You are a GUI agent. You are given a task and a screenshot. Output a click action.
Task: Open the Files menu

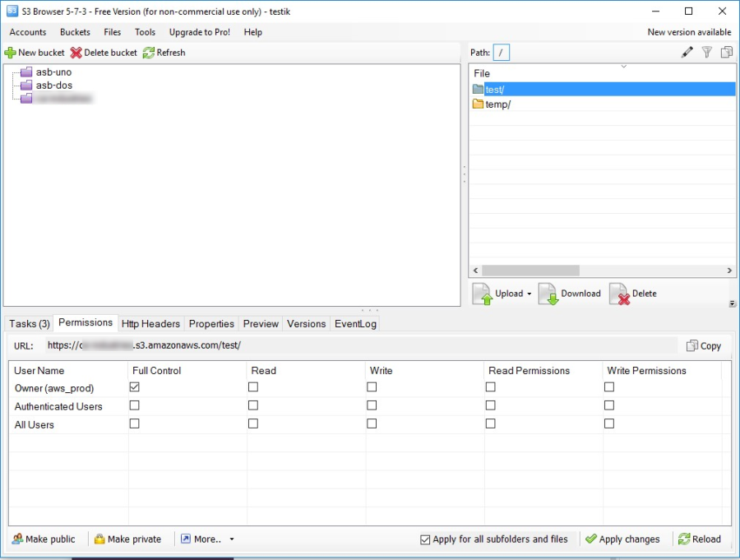113,32
